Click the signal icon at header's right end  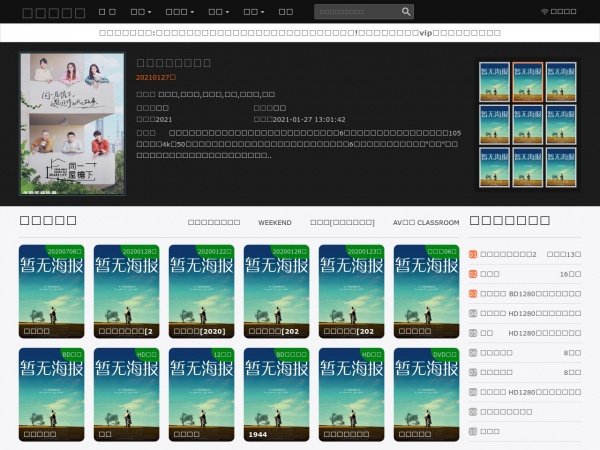[544, 12]
